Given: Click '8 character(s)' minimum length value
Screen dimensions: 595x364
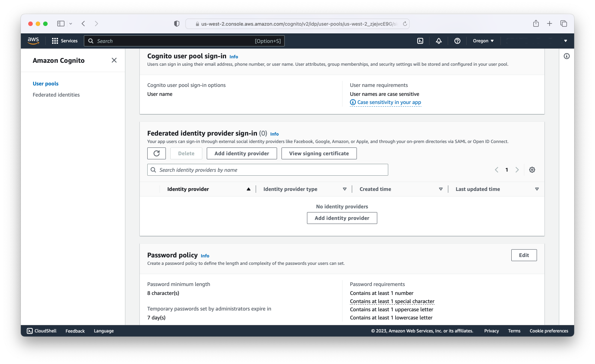Looking at the screenshot, I should tap(163, 293).
